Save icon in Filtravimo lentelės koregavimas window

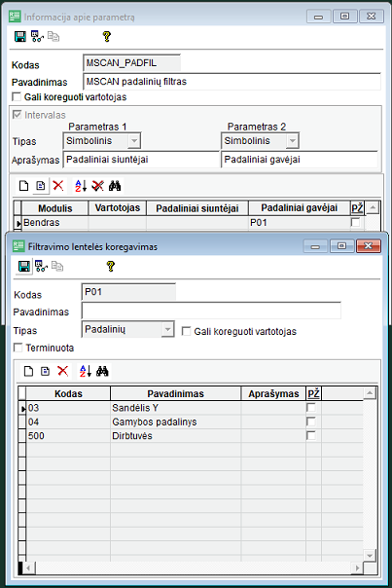24,267
